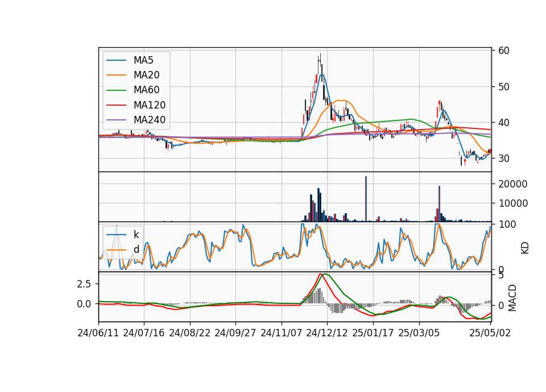Click the 25/01/17 date label

point(373,333)
